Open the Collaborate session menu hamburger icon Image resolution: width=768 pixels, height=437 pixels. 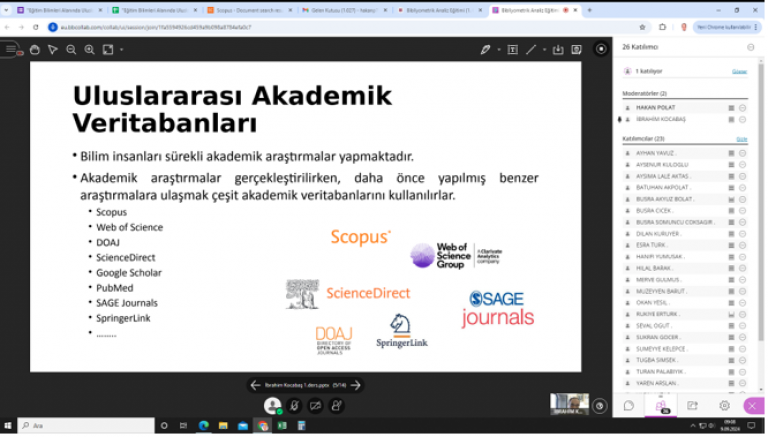coord(11,49)
